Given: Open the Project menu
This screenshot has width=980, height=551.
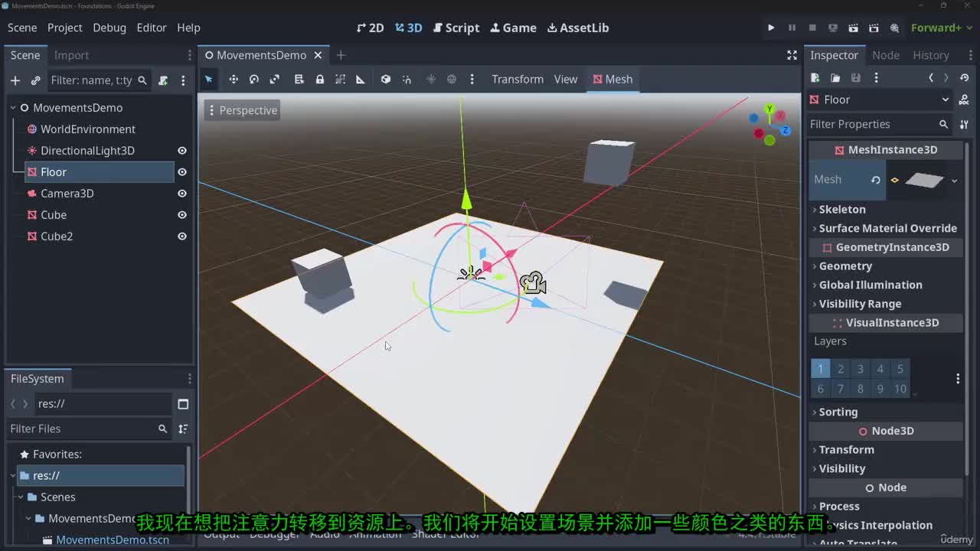Looking at the screenshot, I should 65,28.
